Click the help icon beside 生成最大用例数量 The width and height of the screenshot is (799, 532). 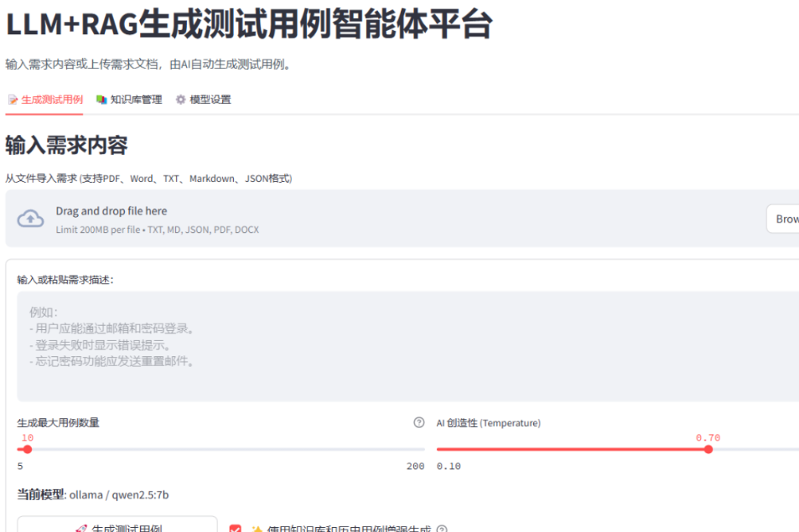[x=419, y=422]
